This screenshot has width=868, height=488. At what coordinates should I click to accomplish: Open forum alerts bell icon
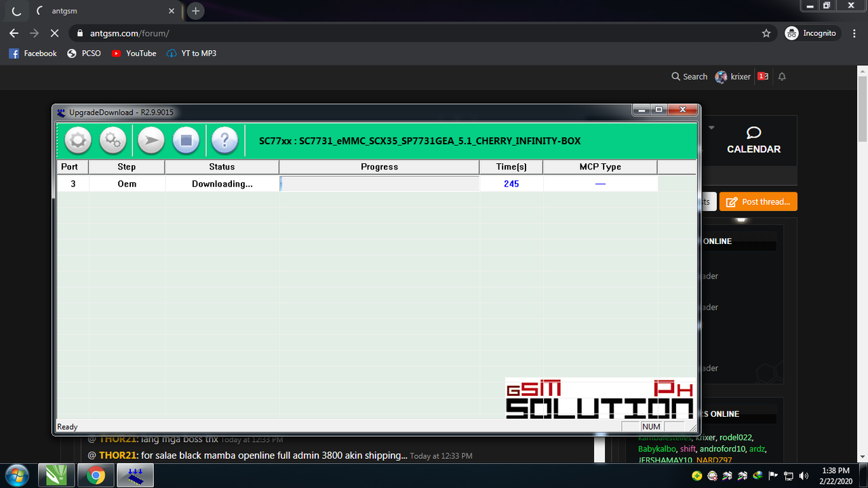coord(782,77)
